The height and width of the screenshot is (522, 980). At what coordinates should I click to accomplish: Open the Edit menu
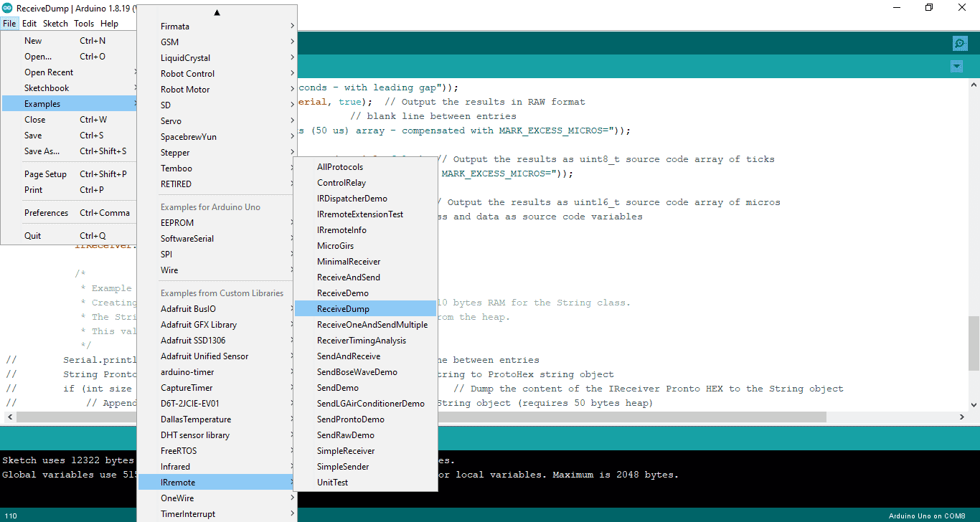click(x=29, y=24)
